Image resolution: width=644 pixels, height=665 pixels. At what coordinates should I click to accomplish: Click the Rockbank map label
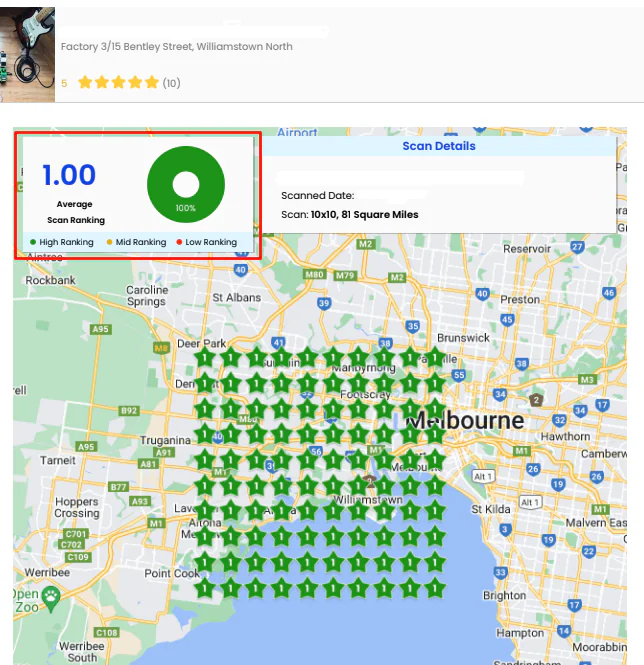click(50, 280)
